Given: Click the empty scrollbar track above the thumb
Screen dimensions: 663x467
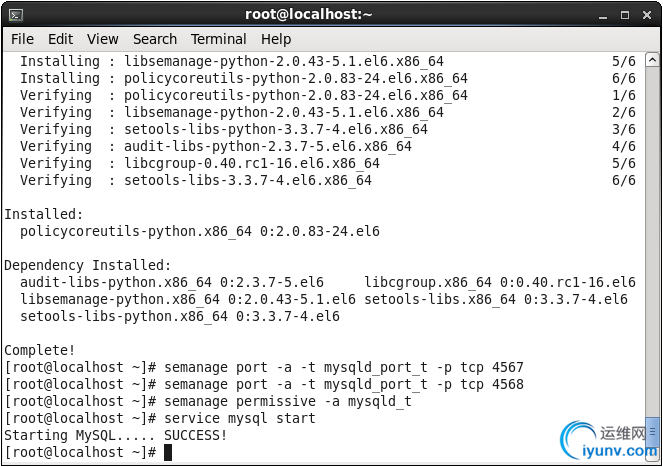Looking at the screenshot, I should [x=652, y=241].
